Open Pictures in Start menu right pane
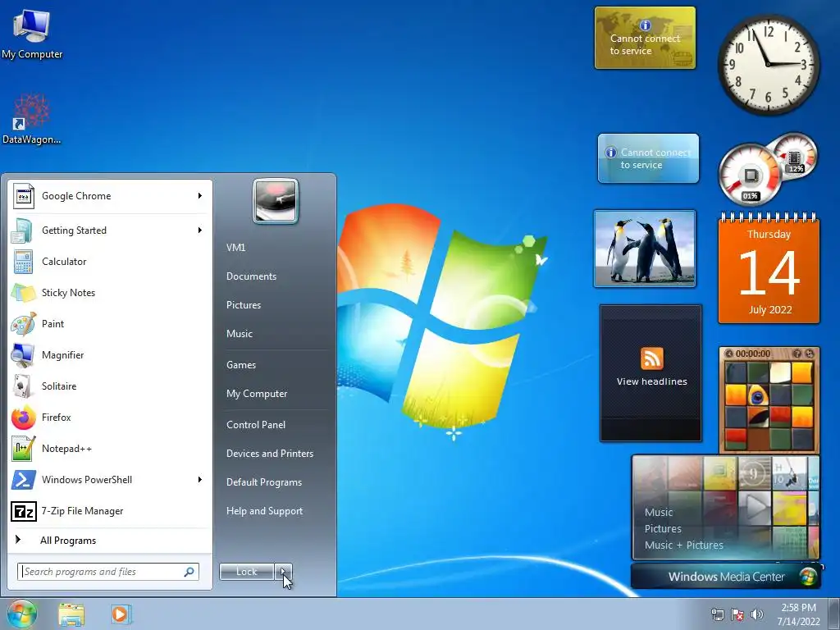 click(x=243, y=305)
